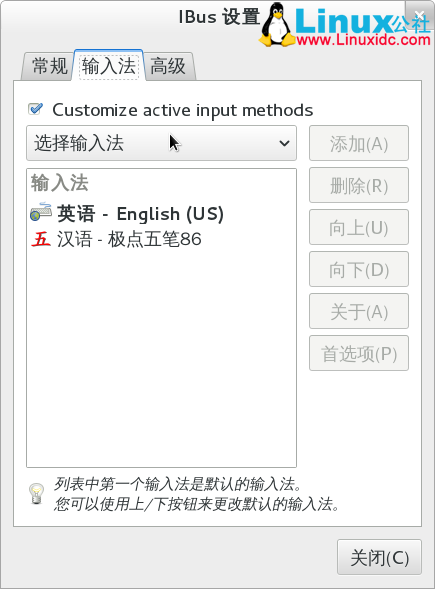Click the 关于(A) about button
Screen dimensions: 435x589
359,311
